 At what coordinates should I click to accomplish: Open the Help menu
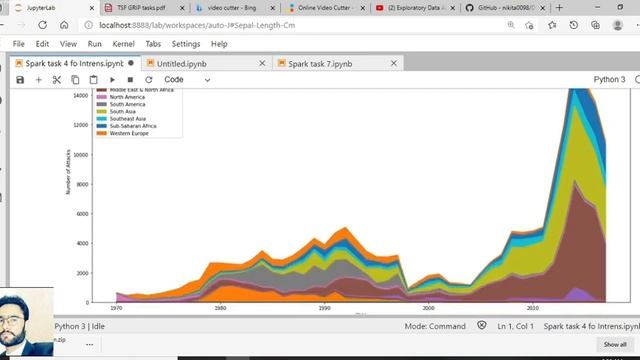[219, 44]
